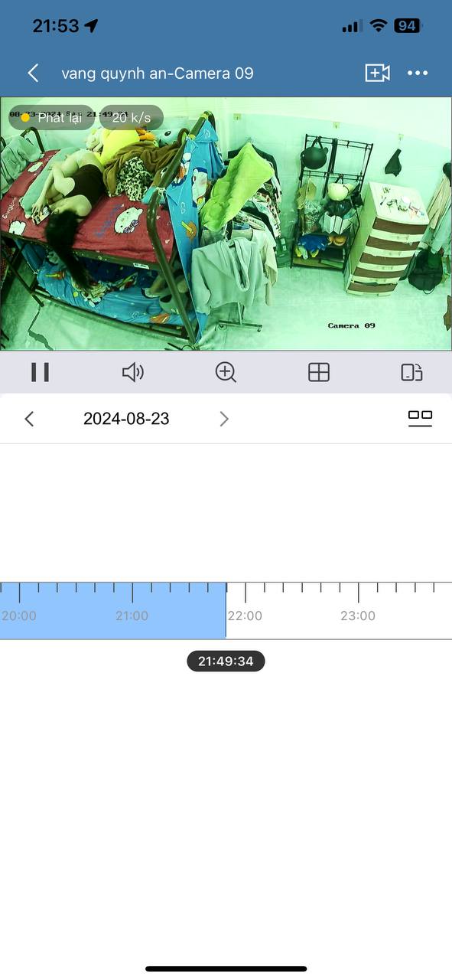Tap the camera video feed
Screen dimensions: 452x980
click(226, 224)
